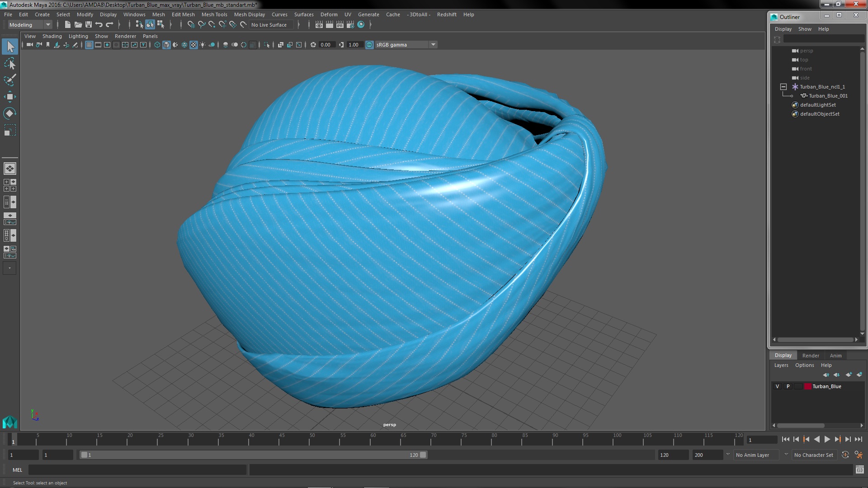Click play forward on timeline
This screenshot has height=488, width=868.
(x=827, y=439)
